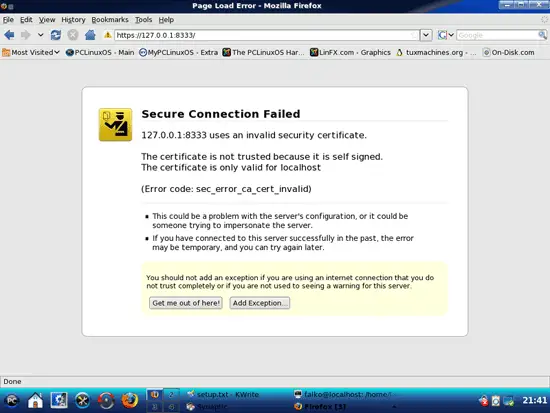Open the Tools menu
The height and width of the screenshot is (413, 550).
pos(143,20)
